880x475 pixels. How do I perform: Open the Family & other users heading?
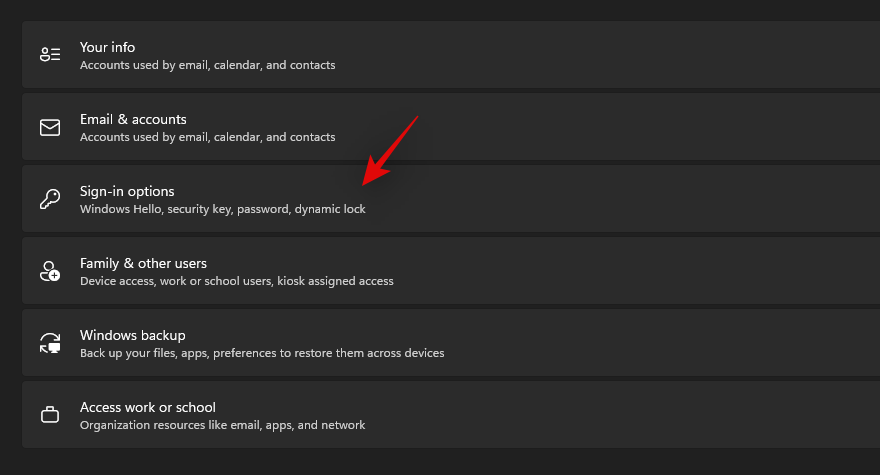pos(143,263)
